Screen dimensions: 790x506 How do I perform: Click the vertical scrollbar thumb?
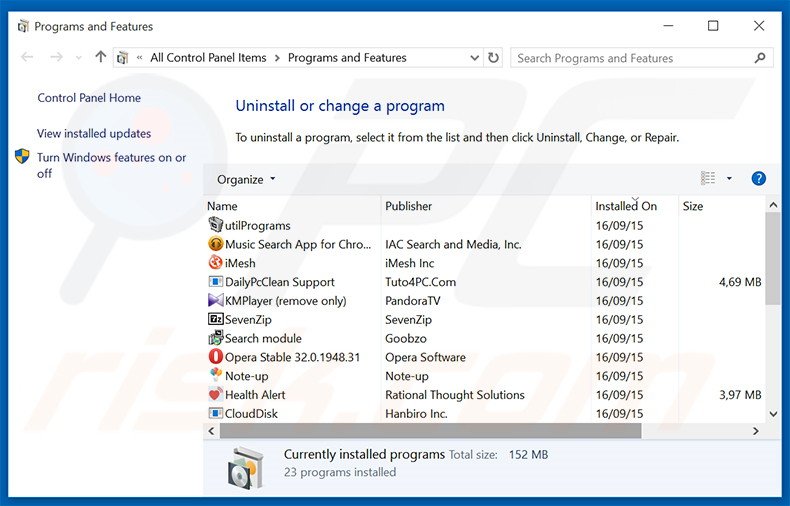click(773, 258)
